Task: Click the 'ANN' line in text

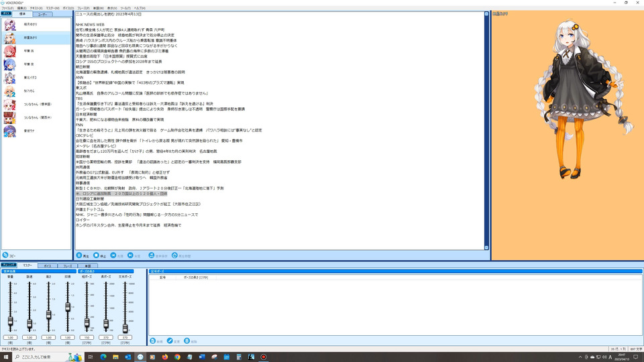Action: click(79, 77)
